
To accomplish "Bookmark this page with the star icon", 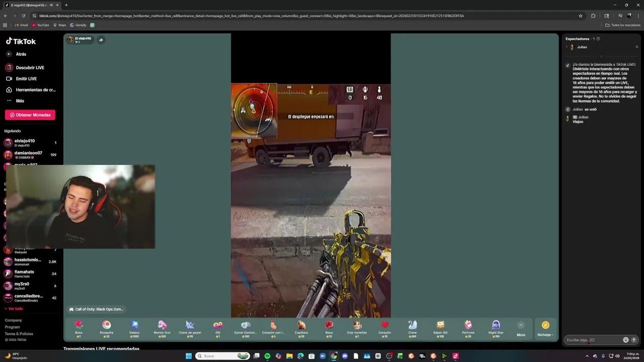I will pos(580,16).
